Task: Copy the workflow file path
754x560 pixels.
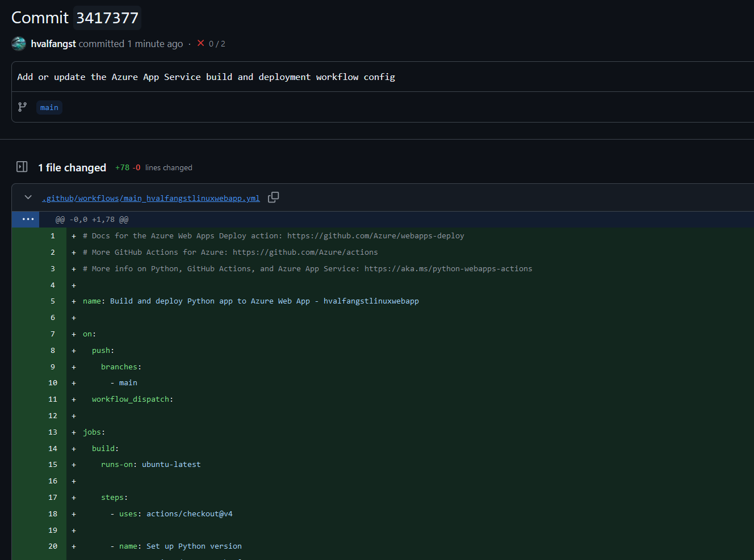Action: (x=274, y=197)
